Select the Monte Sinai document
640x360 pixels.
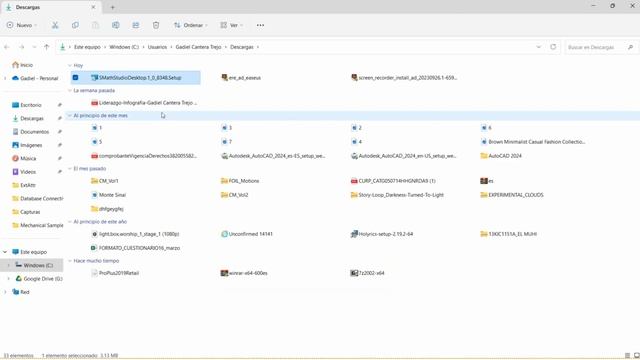click(109, 195)
